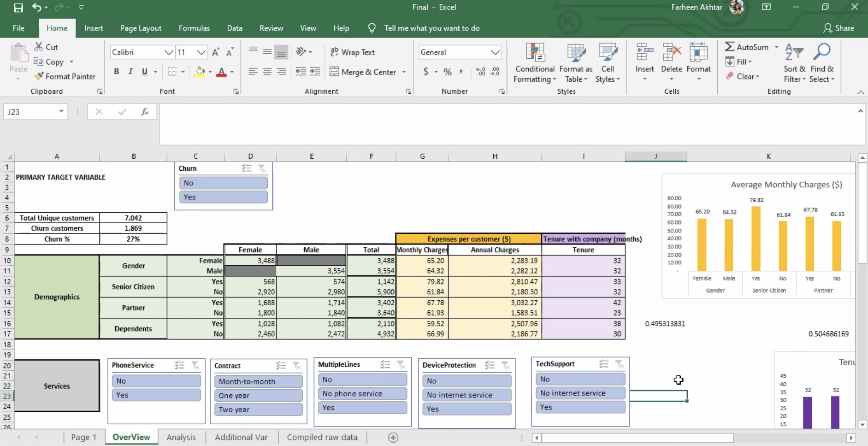Click Increase Indent icon
This screenshot has height=446, width=868.
click(315, 72)
